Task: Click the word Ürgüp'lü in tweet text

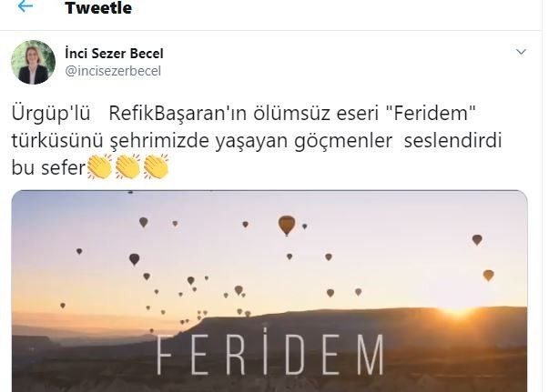Action: click(51, 114)
